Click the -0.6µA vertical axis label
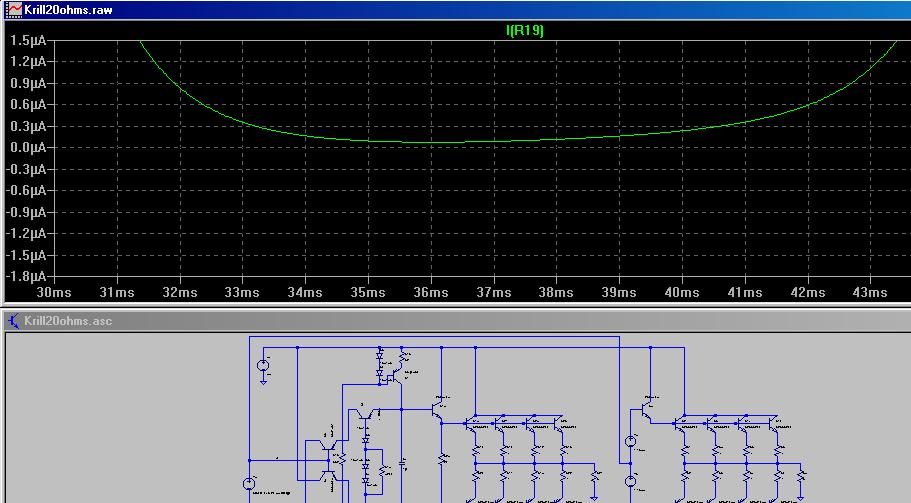Screen dimensions: 911x503 [x=26, y=191]
